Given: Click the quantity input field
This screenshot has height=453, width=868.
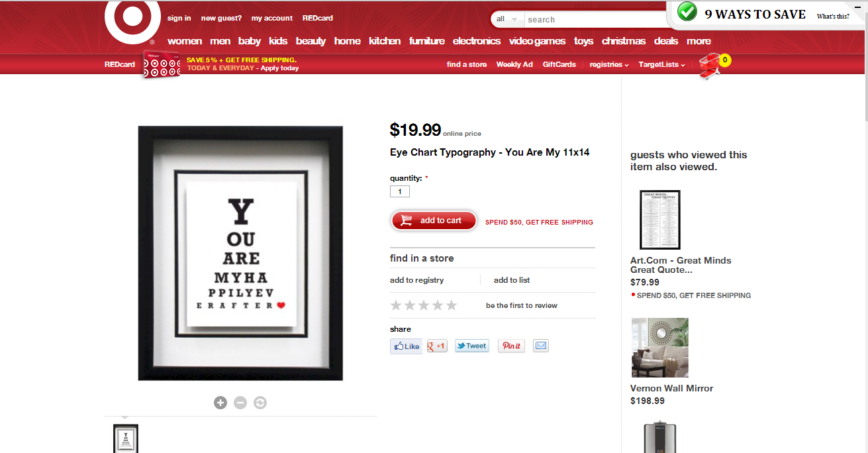Looking at the screenshot, I should pos(400,191).
